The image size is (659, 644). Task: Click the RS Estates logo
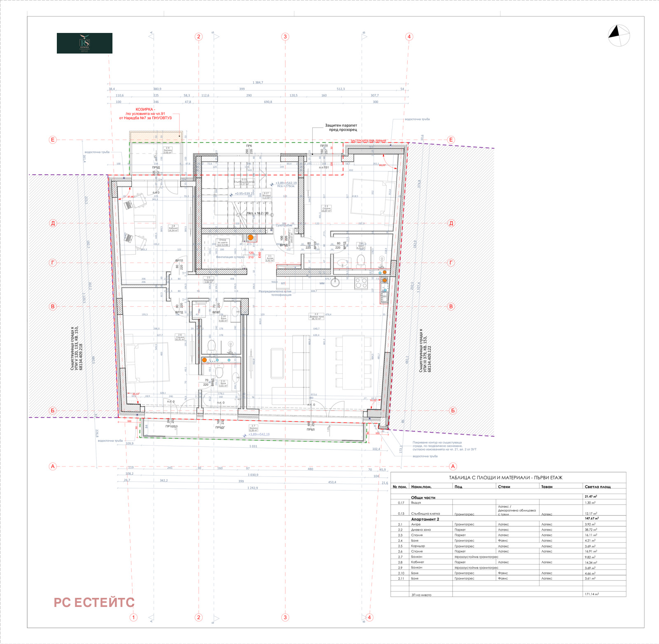(84, 43)
